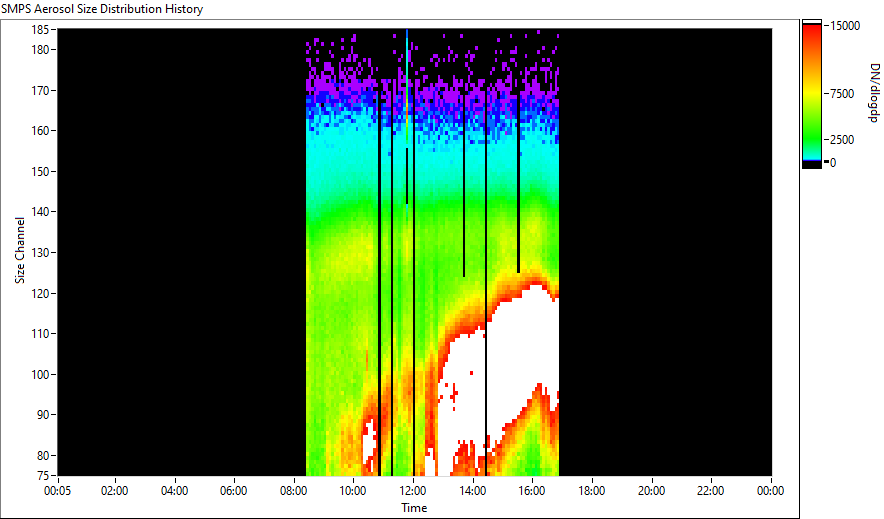Click the 'Time' x-axis label
The height and width of the screenshot is (519, 884).
(414, 508)
